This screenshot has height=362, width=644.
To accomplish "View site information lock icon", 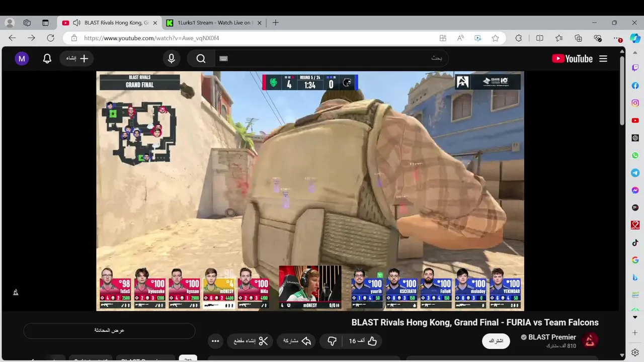I will [x=74, y=38].
